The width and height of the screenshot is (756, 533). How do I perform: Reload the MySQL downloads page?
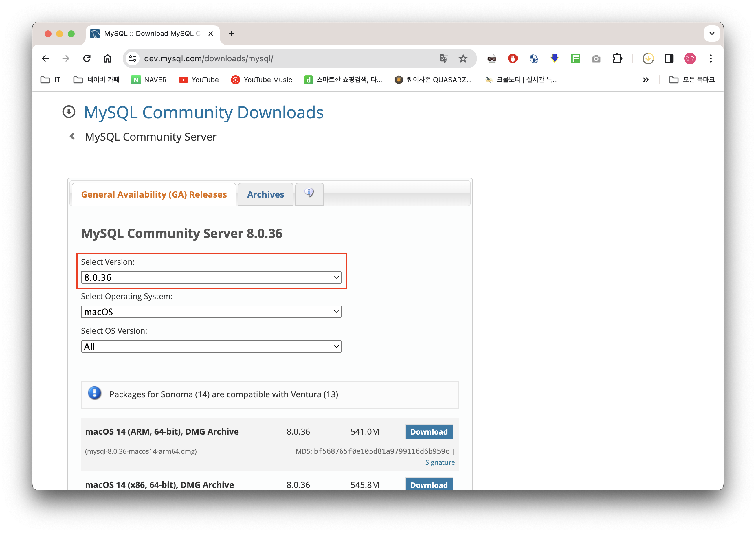coord(87,59)
